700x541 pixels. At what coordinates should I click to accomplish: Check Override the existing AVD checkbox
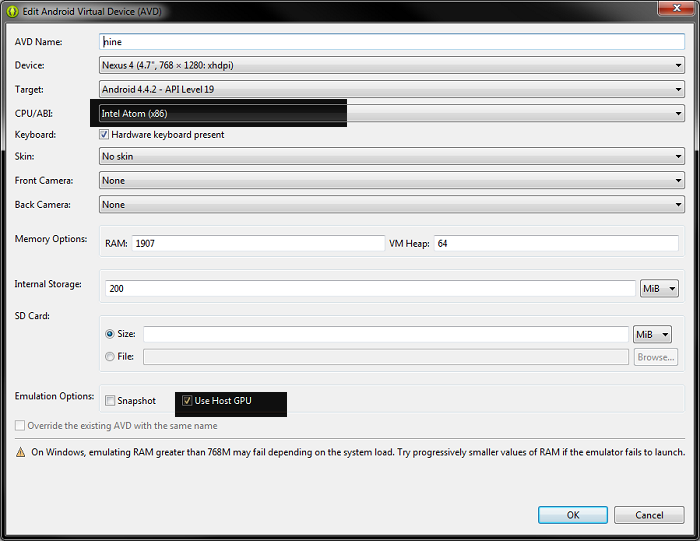20,425
